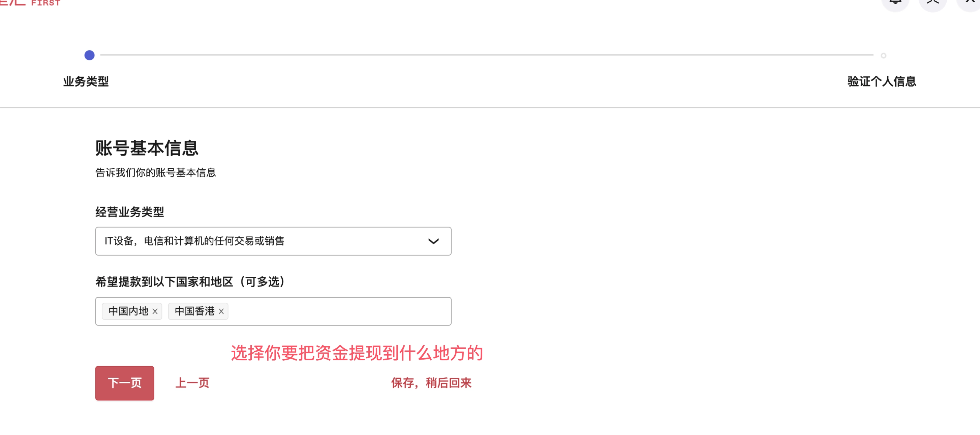The image size is (980, 435).
Task: Open the withdrawal regions multi-select list
Action: tap(339, 311)
